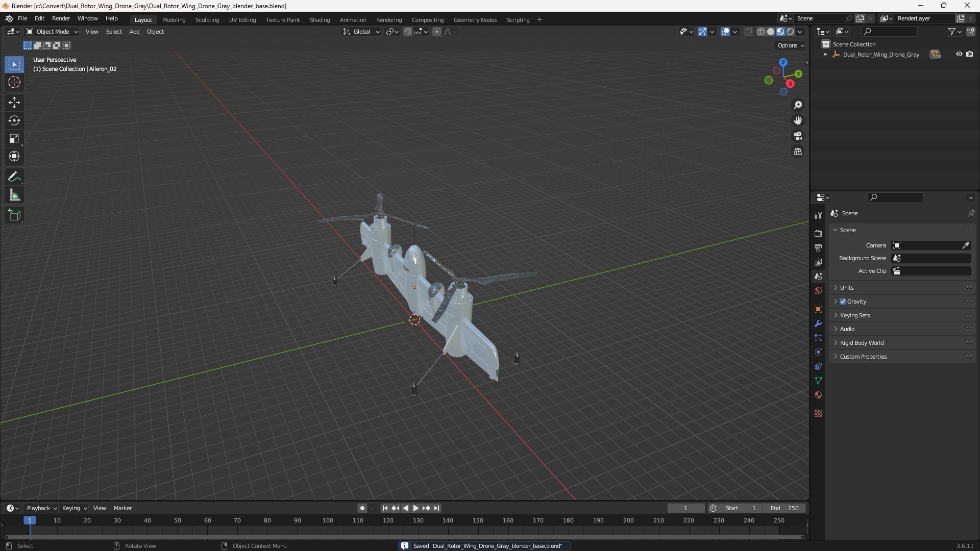Switch to the UV Editing workspace tab
This screenshot has height=551, width=980.
click(x=242, y=20)
